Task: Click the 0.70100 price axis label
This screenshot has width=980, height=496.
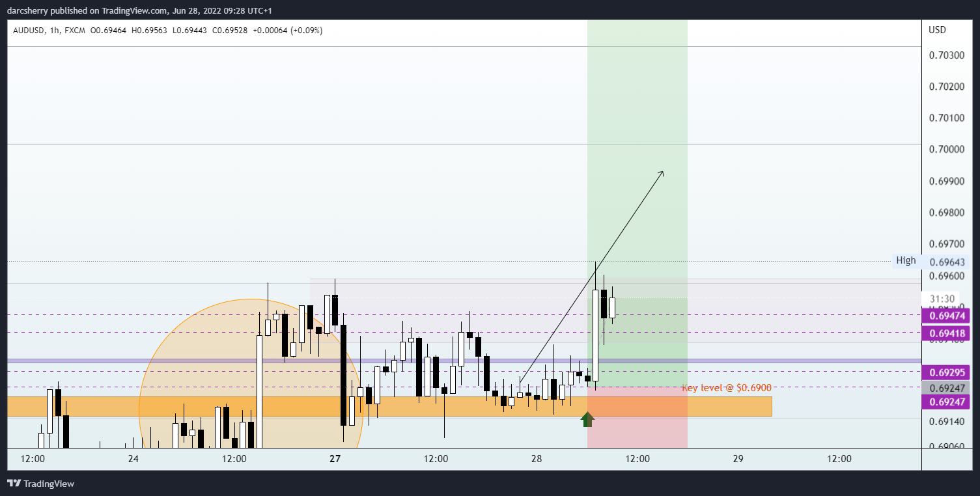Action: coord(945,118)
